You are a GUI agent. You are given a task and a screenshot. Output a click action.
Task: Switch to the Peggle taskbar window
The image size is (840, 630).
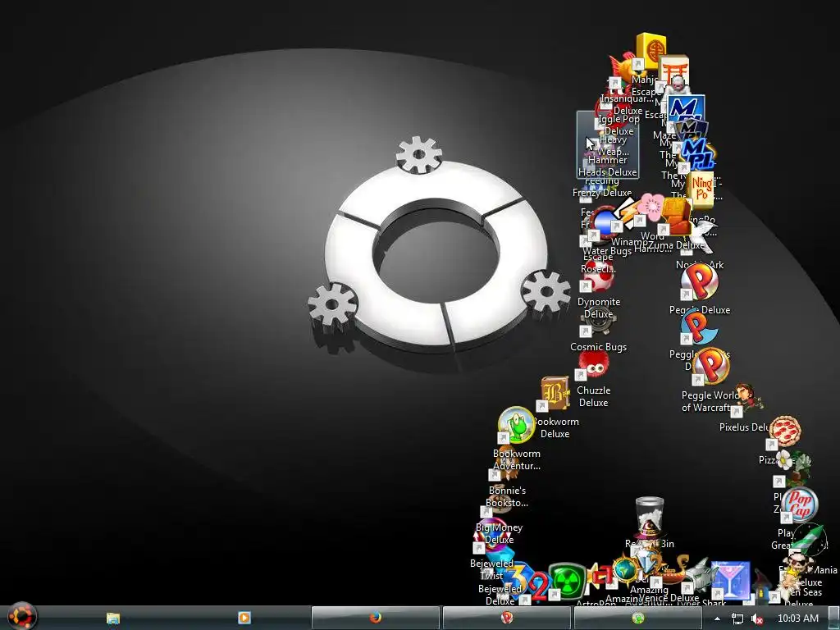tap(507, 619)
